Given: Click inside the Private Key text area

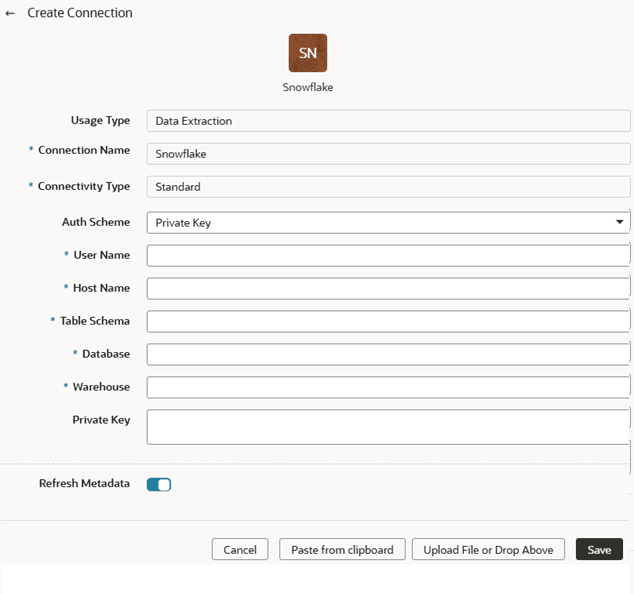Looking at the screenshot, I should [x=388, y=427].
